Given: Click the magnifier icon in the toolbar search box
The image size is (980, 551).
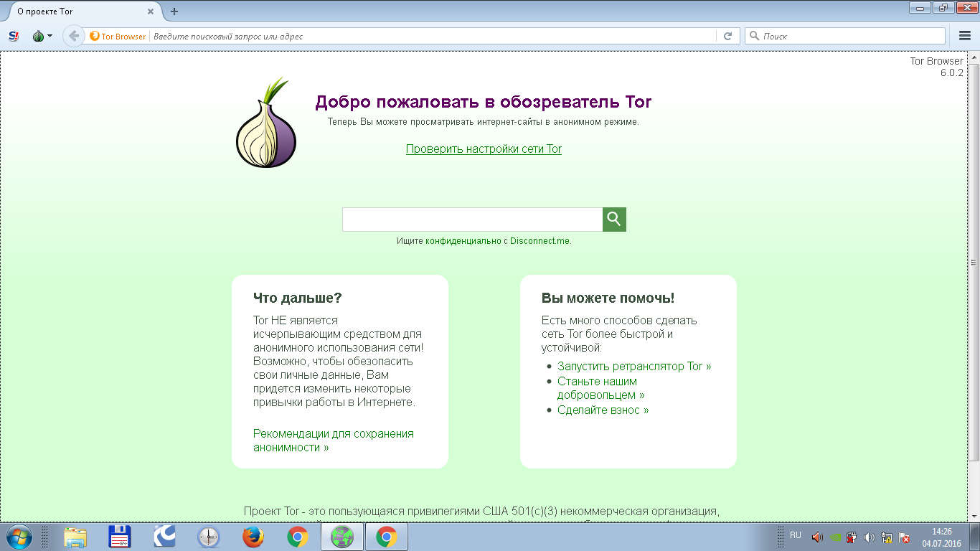Looking at the screenshot, I should point(754,36).
